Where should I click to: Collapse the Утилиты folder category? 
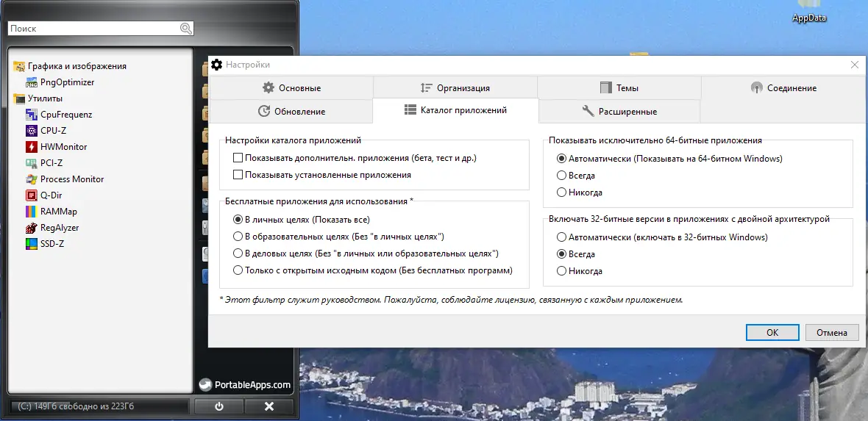click(38, 99)
